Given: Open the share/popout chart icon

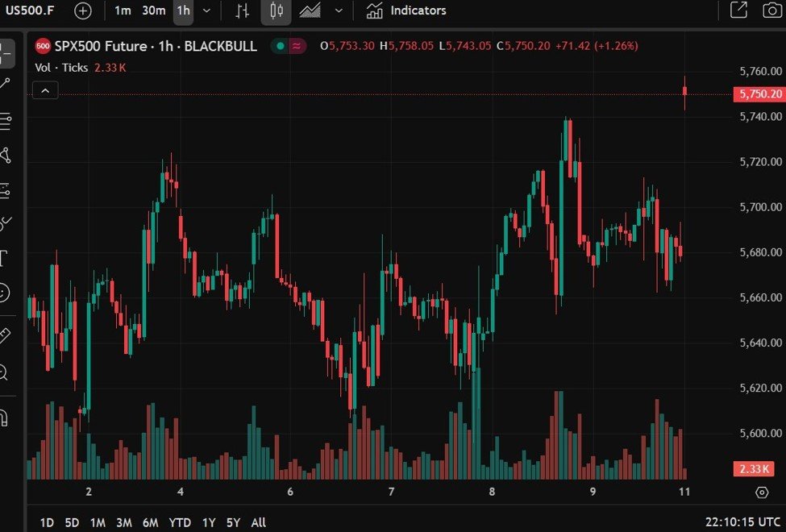Looking at the screenshot, I should (738, 10).
